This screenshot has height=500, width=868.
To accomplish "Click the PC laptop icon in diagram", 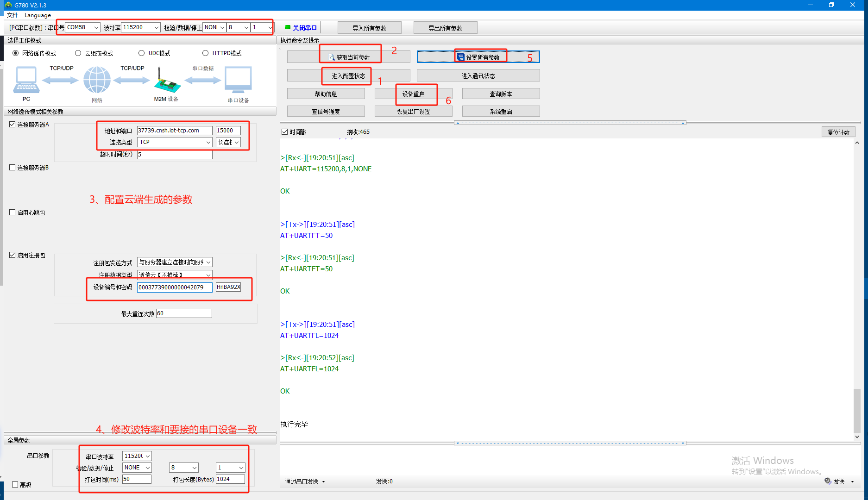I will click(26, 80).
